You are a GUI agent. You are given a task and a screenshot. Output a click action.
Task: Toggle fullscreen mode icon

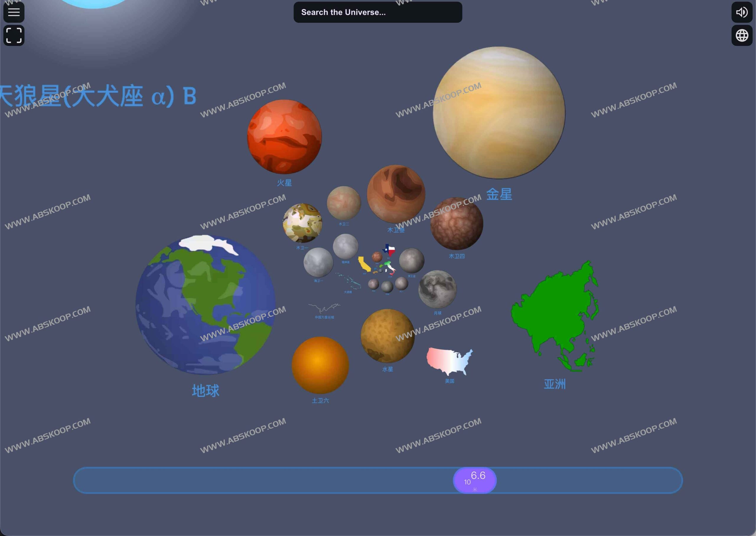click(14, 35)
